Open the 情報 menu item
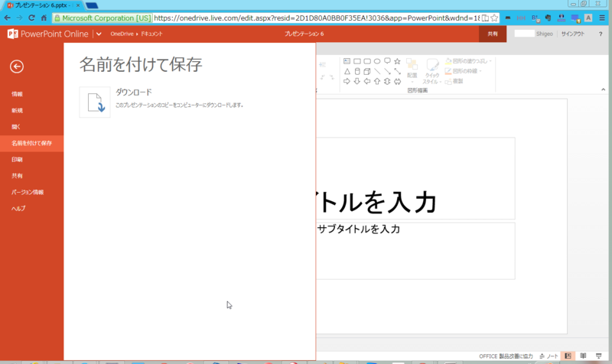The width and height of the screenshot is (612, 364). click(31, 94)
